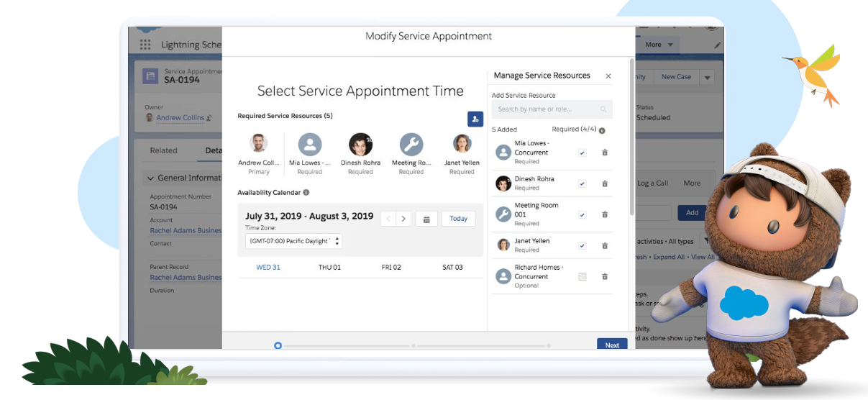Image resolution: width=868 pixels, height=400 pixels.
Task: Click the Next button
Action: pyautogui.click(x=612, y=345)
